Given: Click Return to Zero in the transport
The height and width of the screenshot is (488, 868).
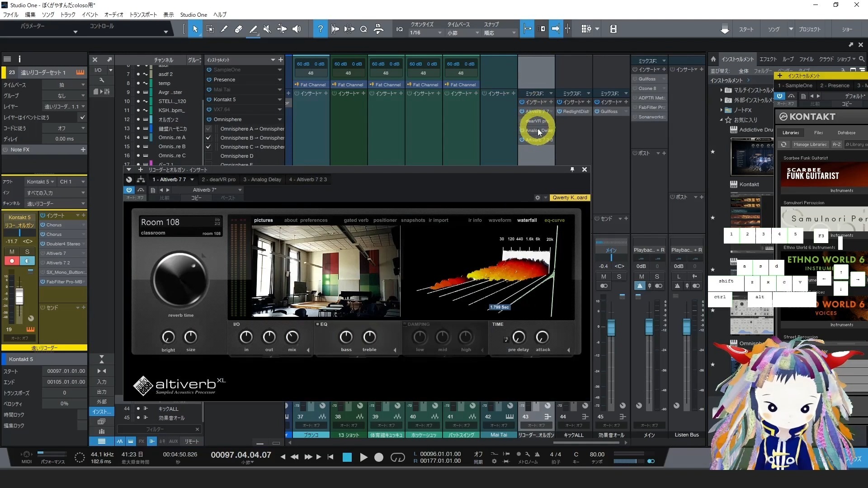Looking at the screenshot, I should click(x=330, y=457).
